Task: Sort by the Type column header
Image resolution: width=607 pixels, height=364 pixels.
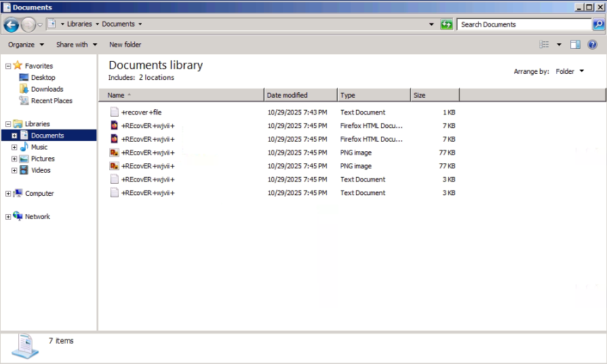Action: (x=374, y=95)
